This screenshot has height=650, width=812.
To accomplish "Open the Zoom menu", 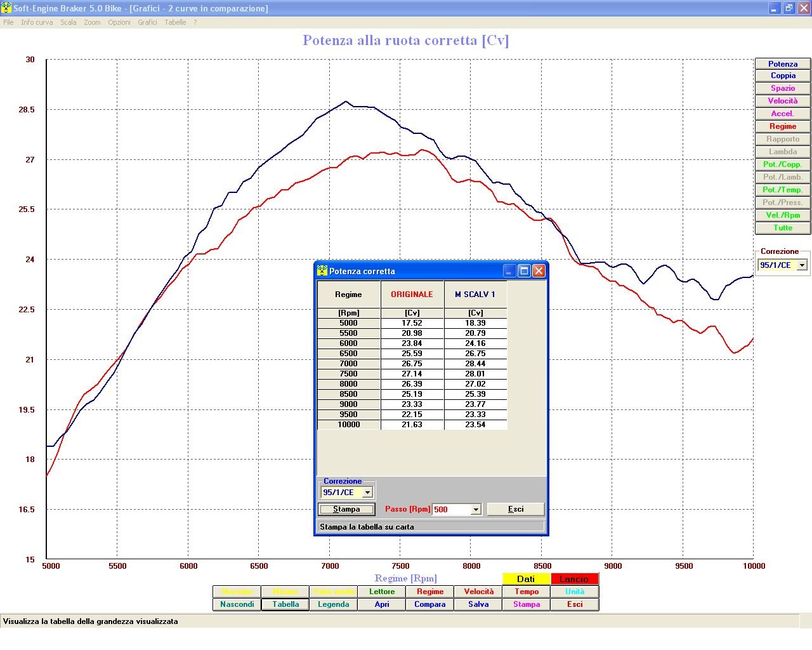I will click(92, 22).
